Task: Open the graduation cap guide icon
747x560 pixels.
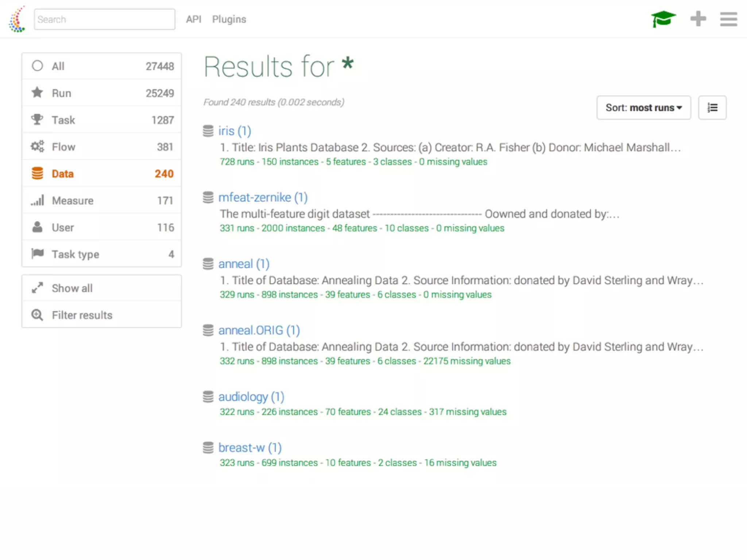Action: pos(663,19)
